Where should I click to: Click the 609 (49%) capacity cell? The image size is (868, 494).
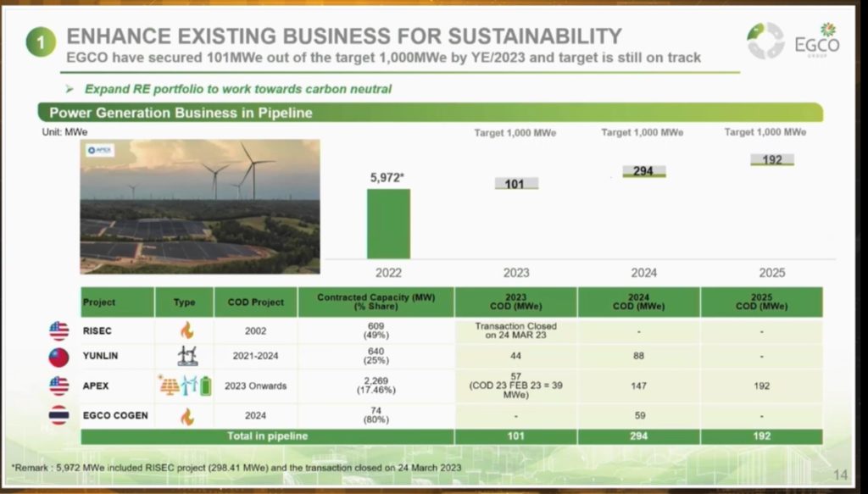pos(376,330)
